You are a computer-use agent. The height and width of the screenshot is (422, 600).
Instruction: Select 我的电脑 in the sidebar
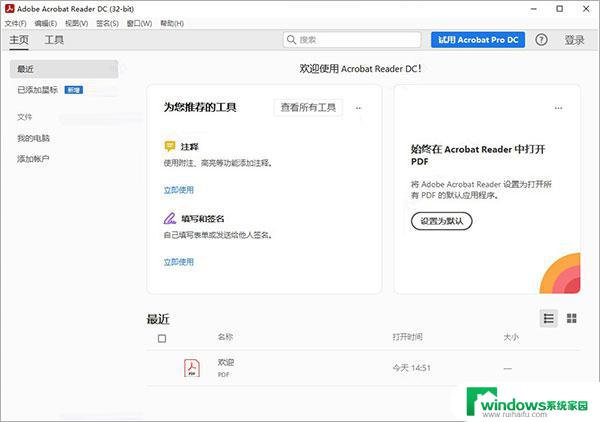[33, 138]
